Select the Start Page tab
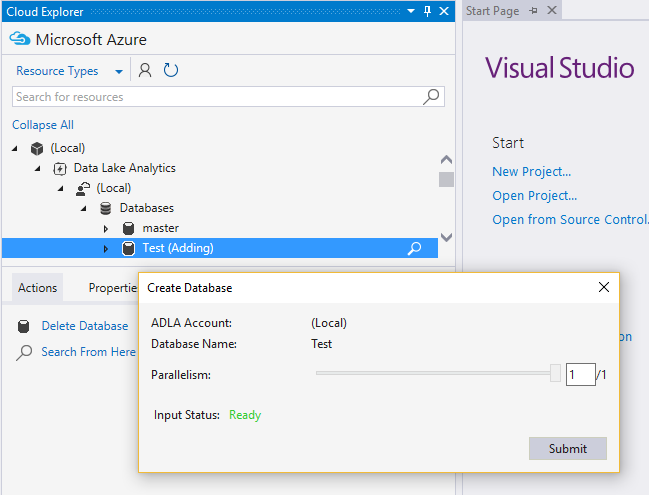Image resolution: width=649 pixels, height=495 pixels. 492,11
